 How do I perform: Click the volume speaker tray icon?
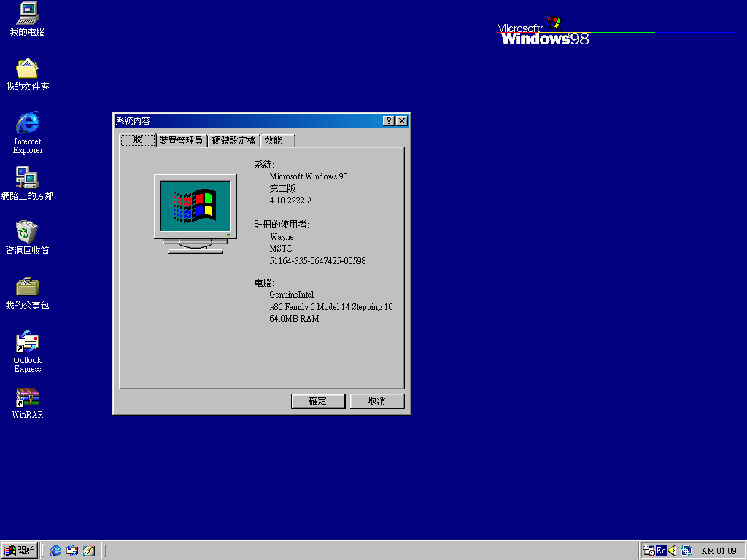672,551
